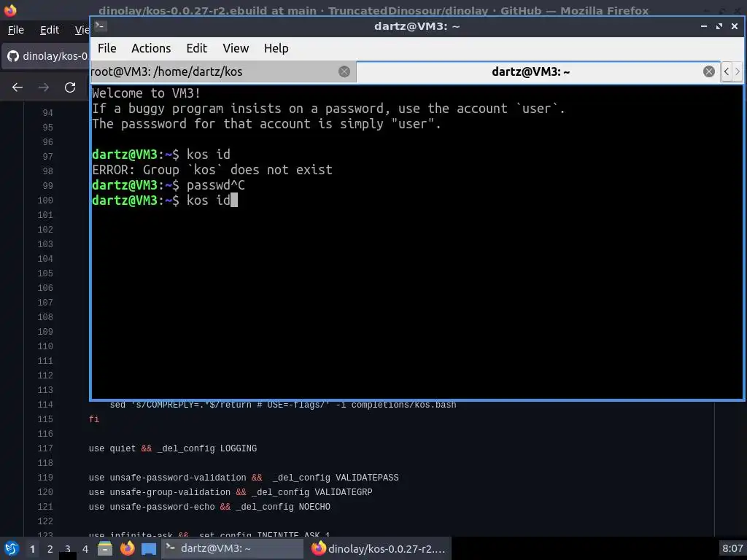This screenshot has height=560, width=747.
Task: Click code line with unsafe-group-validation
Action: point(231,492)
